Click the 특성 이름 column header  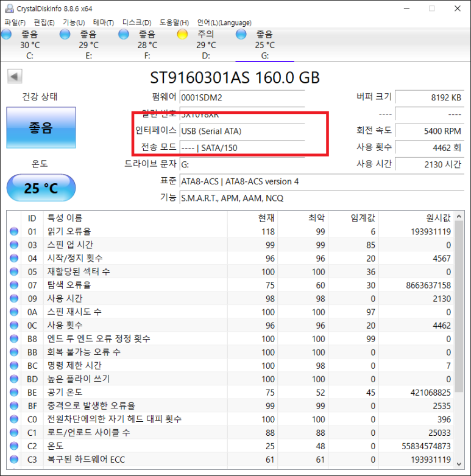coord(135,218)
